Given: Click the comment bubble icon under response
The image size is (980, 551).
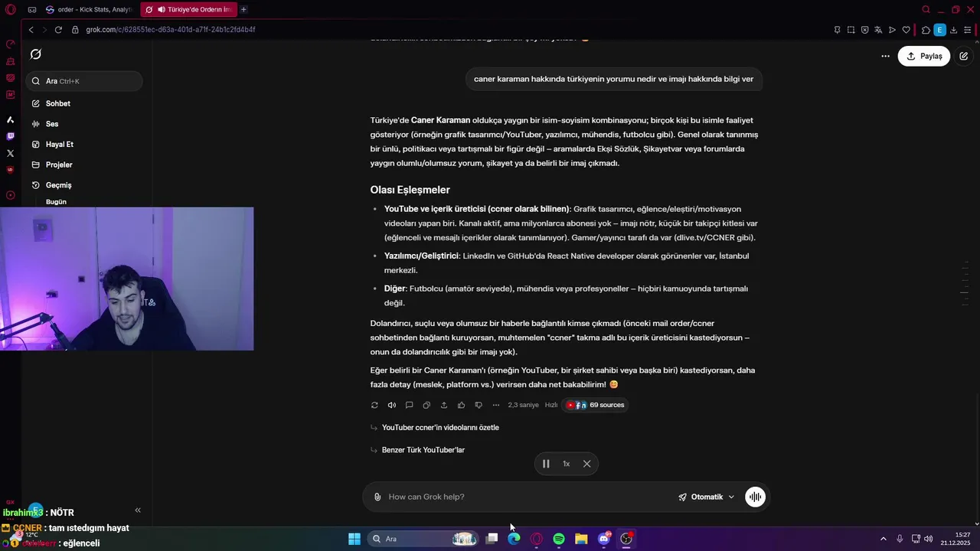Looking at the screenshot, I should point(409,405).
